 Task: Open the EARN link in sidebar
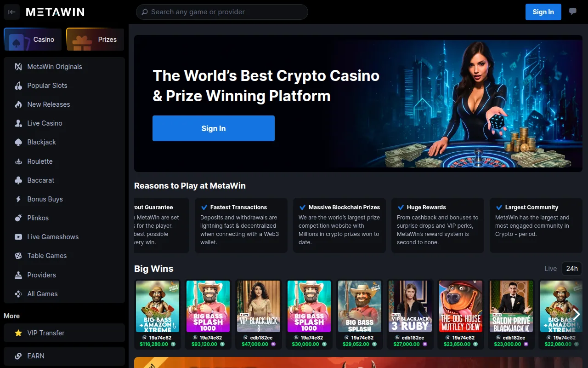coord(64,356)
